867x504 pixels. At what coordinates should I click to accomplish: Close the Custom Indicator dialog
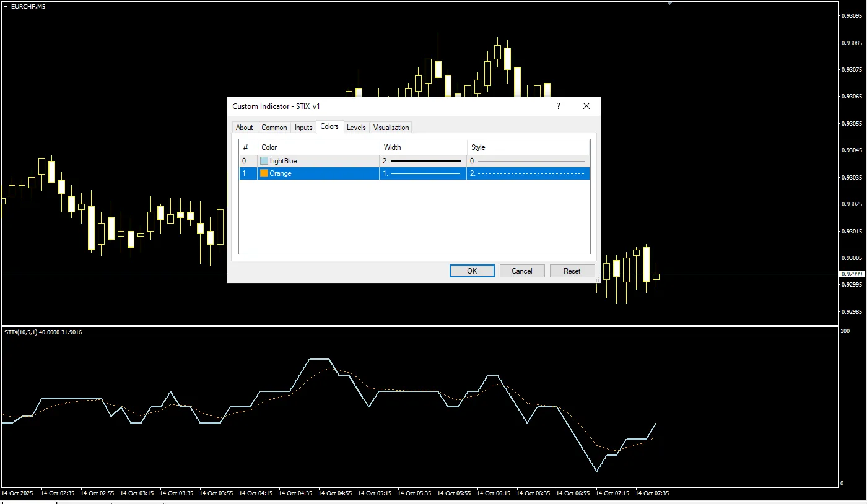[586, 106]
